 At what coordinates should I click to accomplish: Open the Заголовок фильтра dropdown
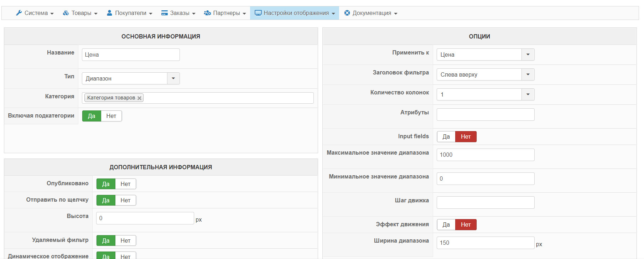[528, 74]
